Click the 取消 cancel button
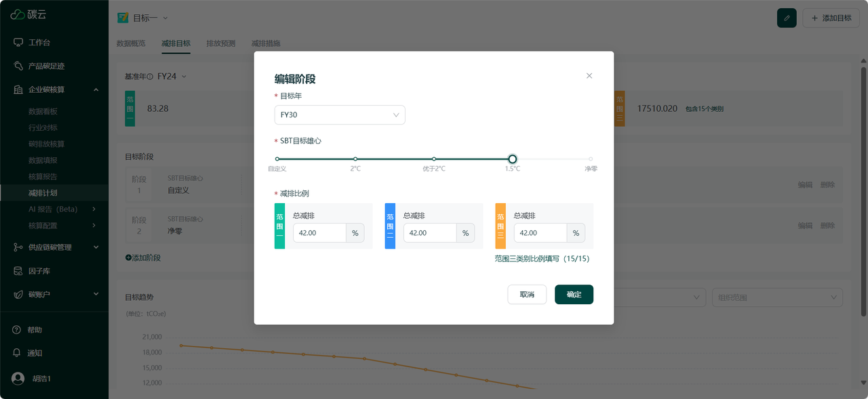Image resolution: width=868 pixels, height=399 pixels. click(527, 295)
